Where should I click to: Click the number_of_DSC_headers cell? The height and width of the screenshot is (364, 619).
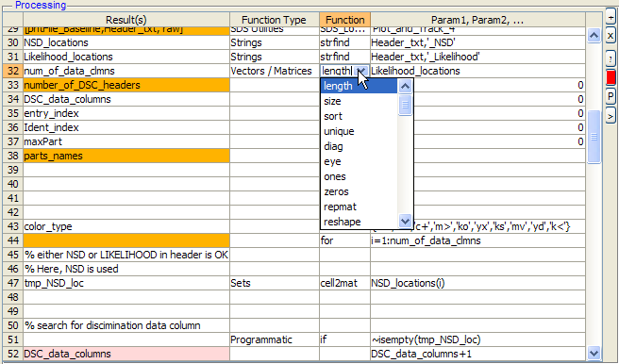tap(126, 85)
